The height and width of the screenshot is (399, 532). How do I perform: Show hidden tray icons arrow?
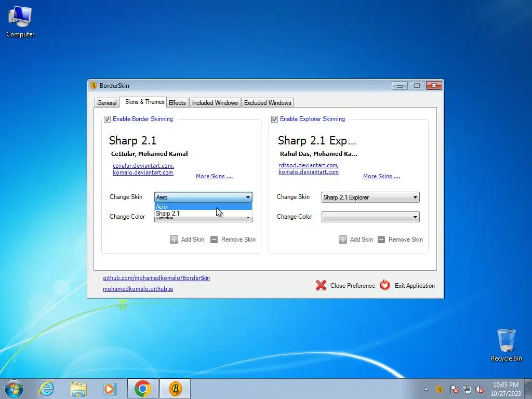click(426, 389)
